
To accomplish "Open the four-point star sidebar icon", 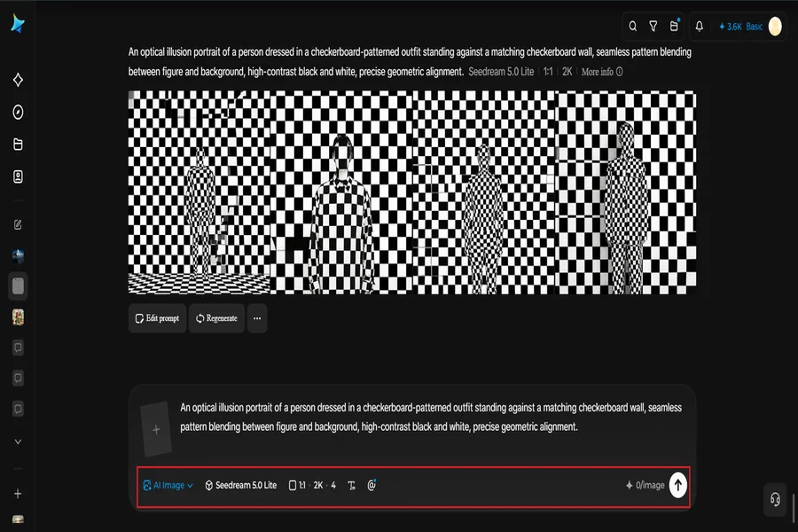I will point(18,80).
